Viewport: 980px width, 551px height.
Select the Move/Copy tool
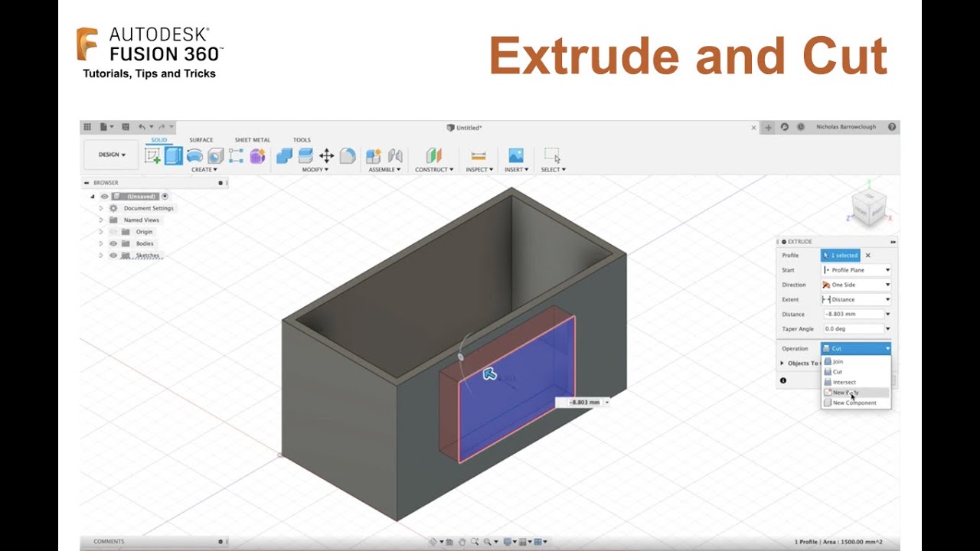pyautogui.click(x=326, y=156)
